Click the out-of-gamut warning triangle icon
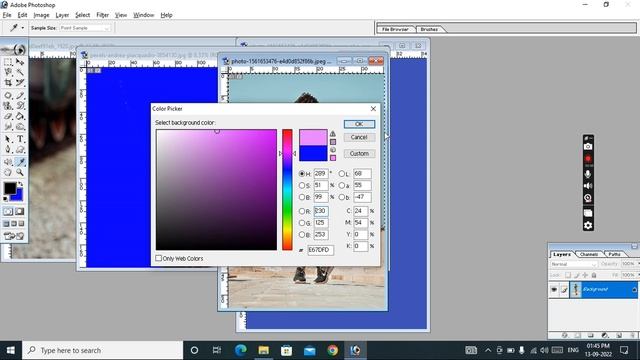 click(x=333, y=133)
